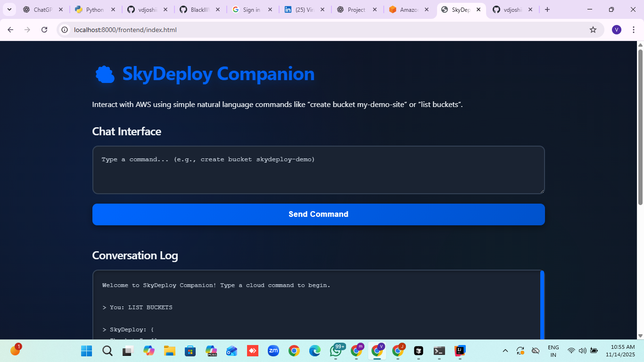Image resolution: width=644 pixels, height=362 pixels.
Task: Click the Send Command button
Action: pos(319,214)
